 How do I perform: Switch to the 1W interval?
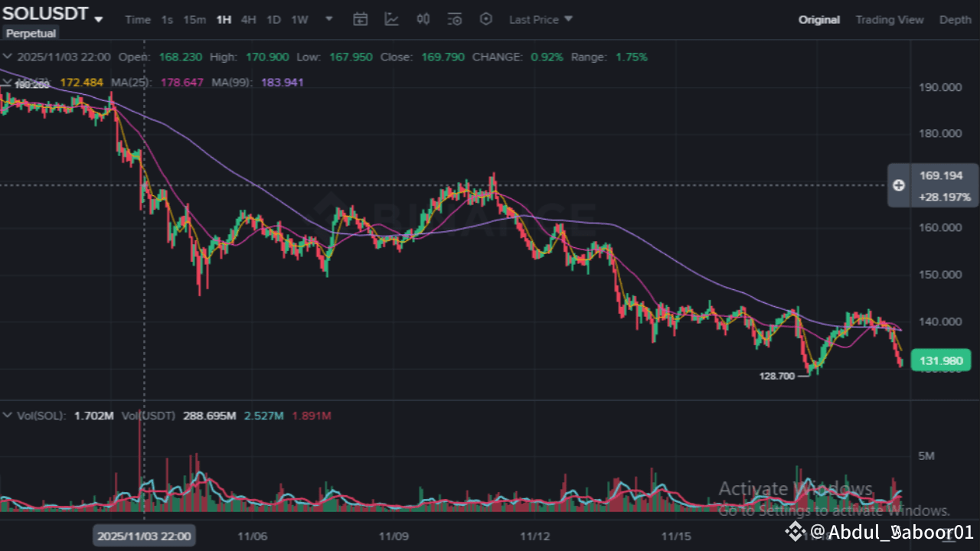point(299,20)
